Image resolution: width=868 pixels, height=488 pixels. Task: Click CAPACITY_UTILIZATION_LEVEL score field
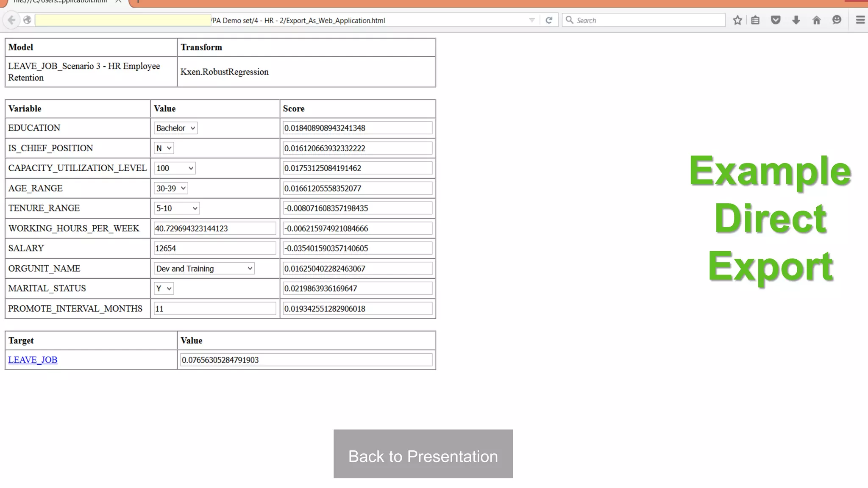(x=358, y=168)
